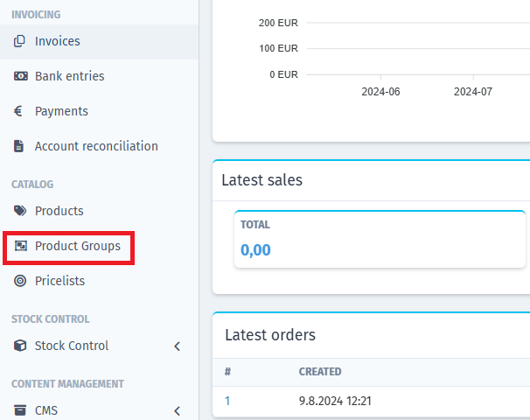Click the Stock Control box icon
Image resolution: width=530 pixels, height=420 pixels.
click(20, 346)
